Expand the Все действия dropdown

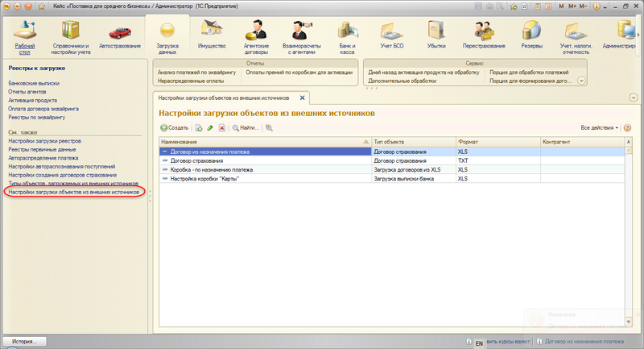pyautogui.click(x=600, y=127)
